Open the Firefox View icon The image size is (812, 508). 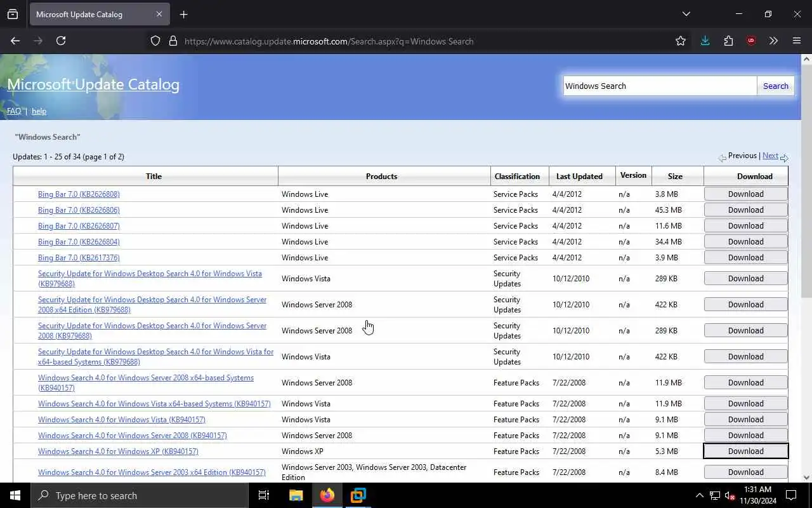pos(13,14)
